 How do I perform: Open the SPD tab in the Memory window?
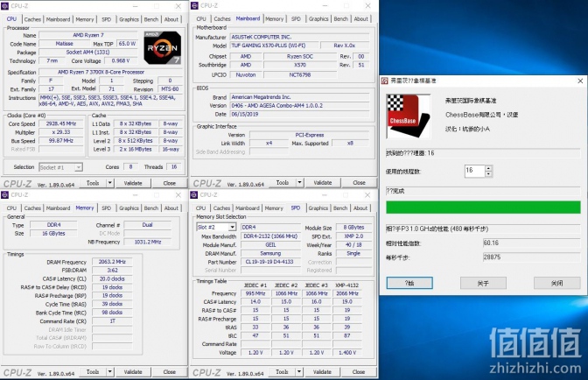[107, 208]
